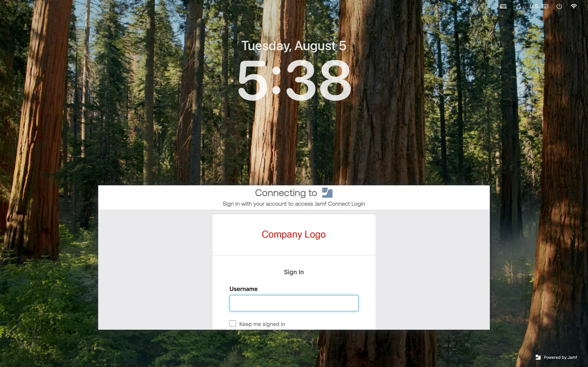Click the circular refresh arrow icon
This screenshot has height=367, width=588.
(x=519, y=6)
